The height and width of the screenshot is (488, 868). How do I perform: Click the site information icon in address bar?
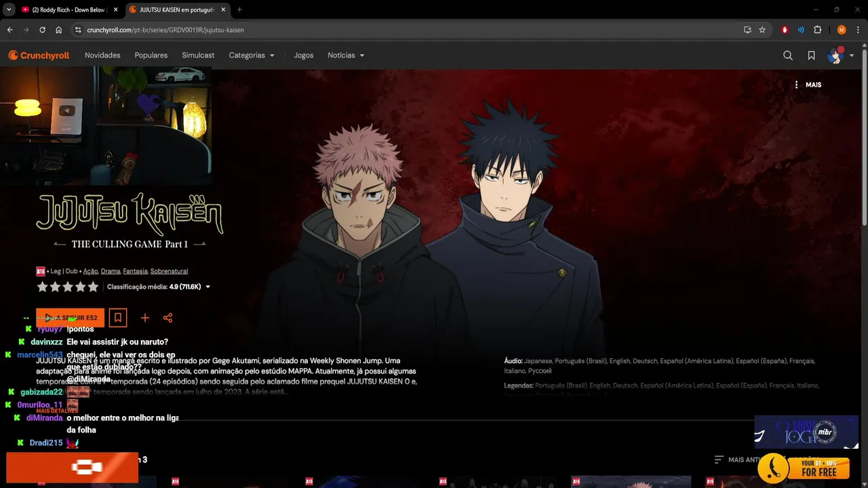point(78,30)
